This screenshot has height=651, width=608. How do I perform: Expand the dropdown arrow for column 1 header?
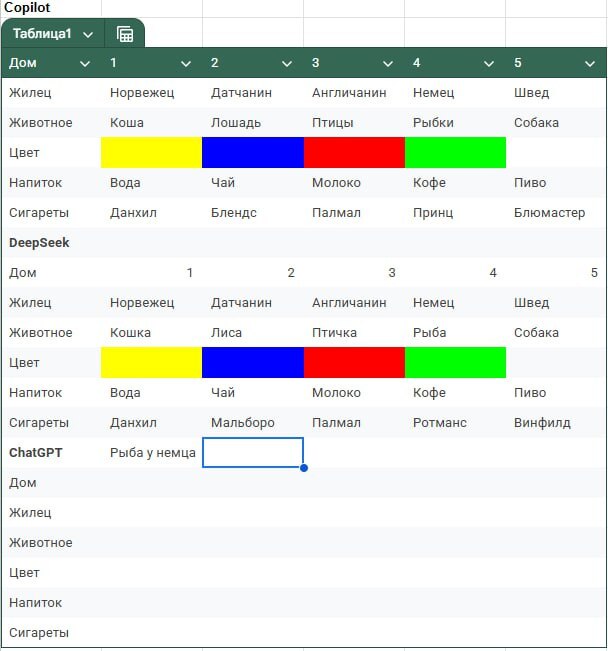[x=186, y=64]
